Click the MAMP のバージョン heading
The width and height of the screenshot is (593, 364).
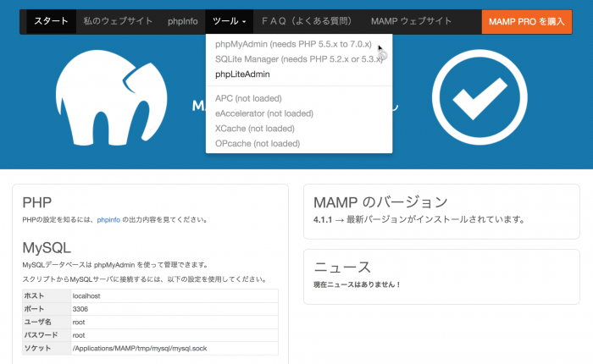coord(381,202)
